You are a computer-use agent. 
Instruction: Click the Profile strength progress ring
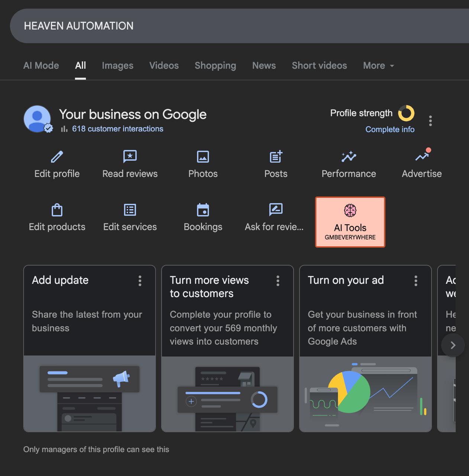[x=406, y=113]
